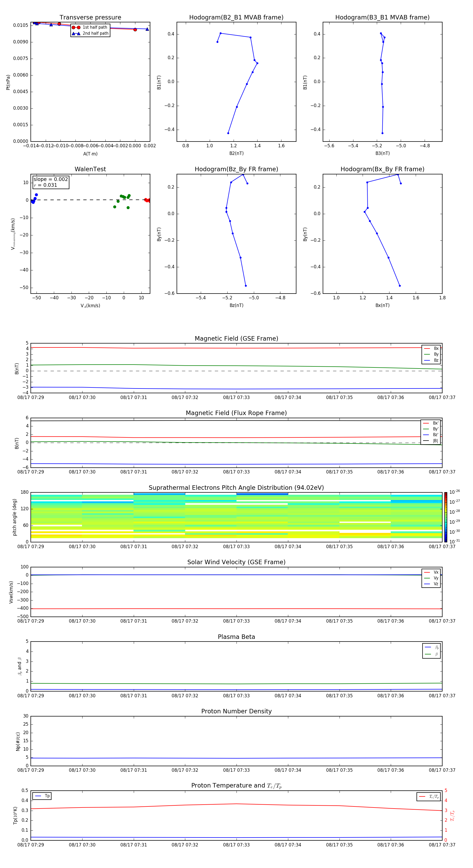Click the 10^-26 colorbar tick label
The width and height of the screenshot is (473, 868).
pyautogui.click(x=455, y=492)
